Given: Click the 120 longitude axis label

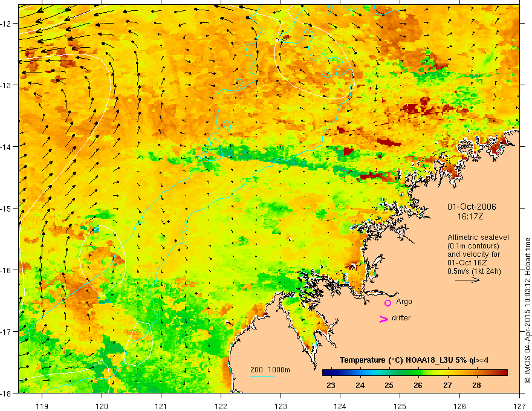Looking at the screenshot, I should coord(102,406).
